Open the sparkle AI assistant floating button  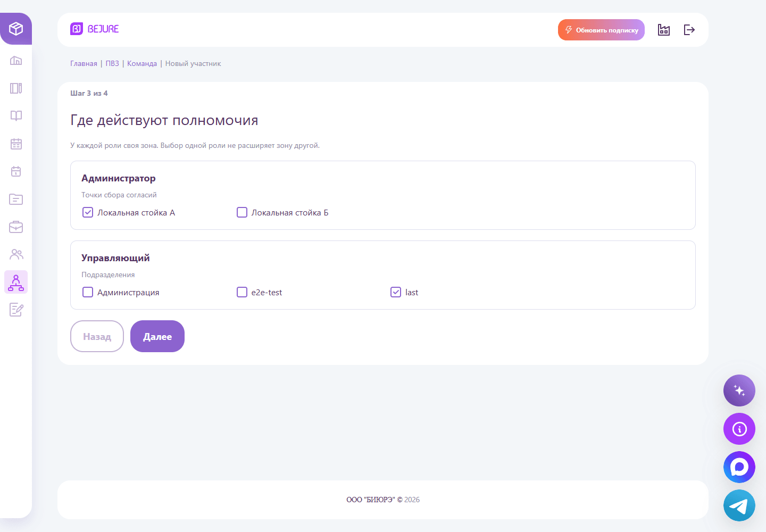739,390
